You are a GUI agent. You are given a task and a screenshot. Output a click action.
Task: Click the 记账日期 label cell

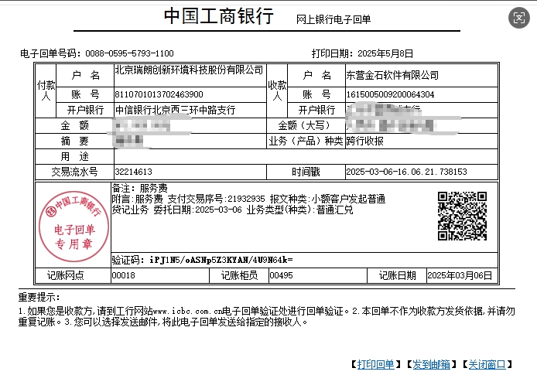397,275
